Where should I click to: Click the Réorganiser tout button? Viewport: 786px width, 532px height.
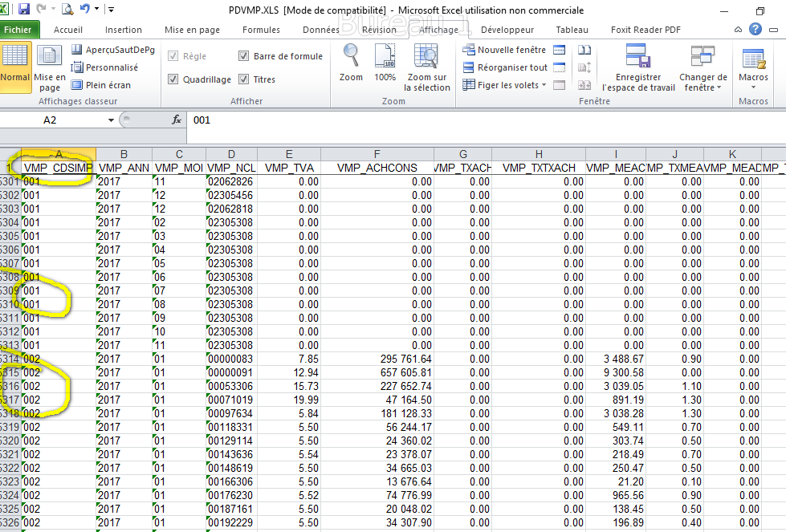[x=505, y=67]
